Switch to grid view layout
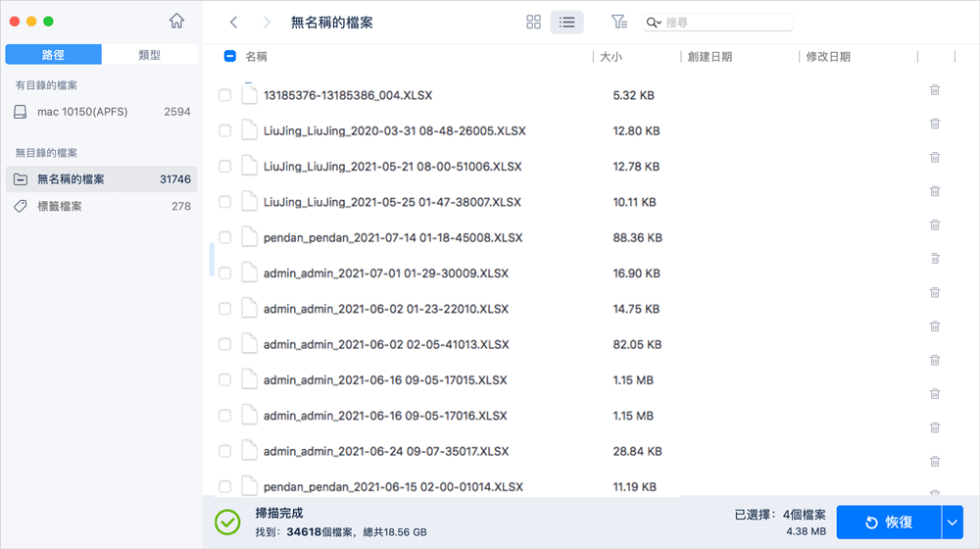Viewport: 980px width, 549px height. point(534,22)
